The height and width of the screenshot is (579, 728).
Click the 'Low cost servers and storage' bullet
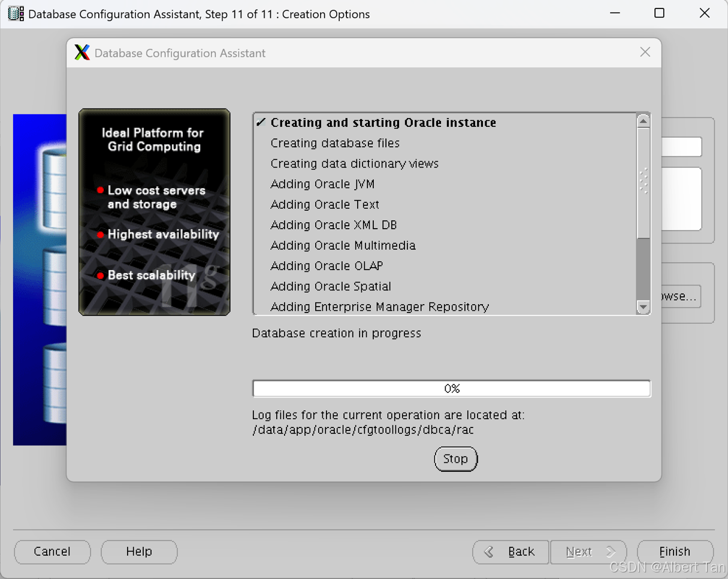pyautogui.click(x=151, y=197)
